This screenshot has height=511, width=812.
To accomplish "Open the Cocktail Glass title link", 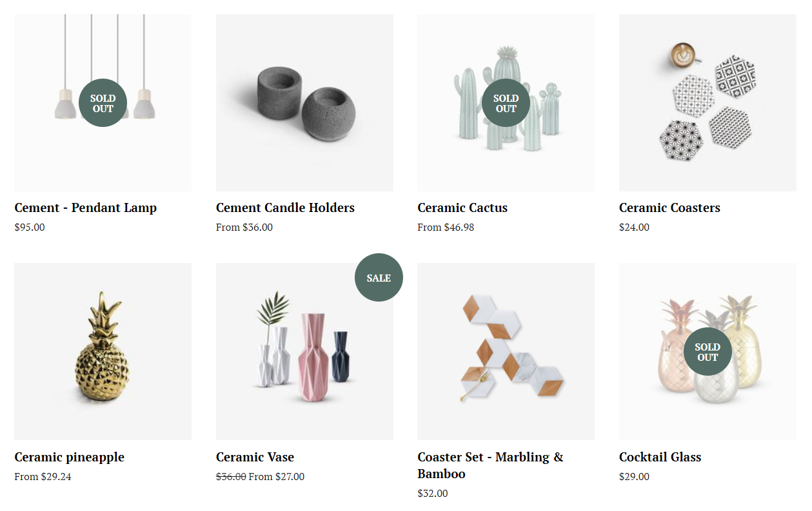I will tap(660, 457).
